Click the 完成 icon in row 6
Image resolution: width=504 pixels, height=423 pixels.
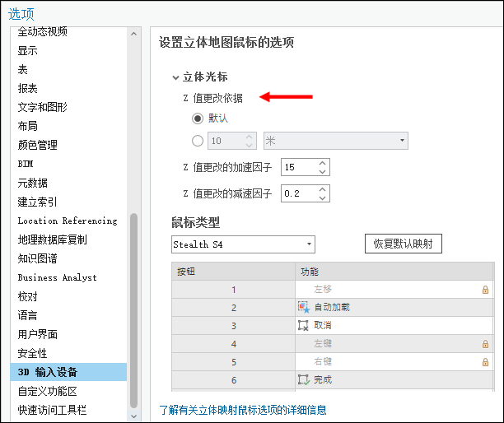tap(303, 379)
